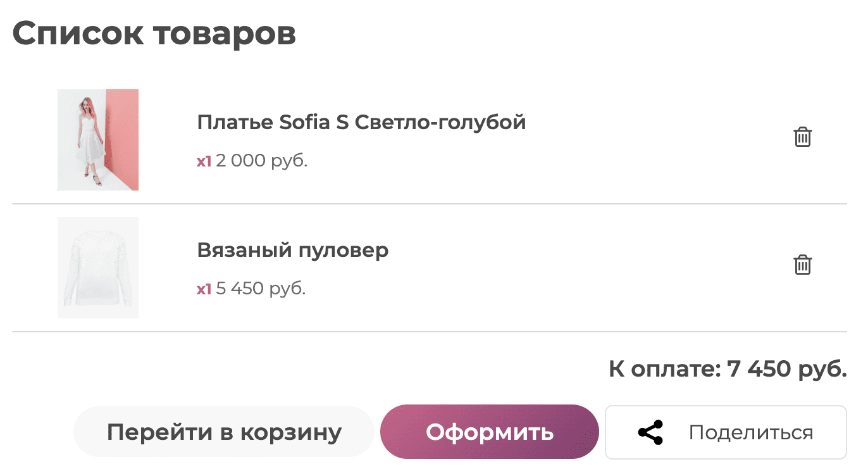Click the x1 quantity next to the dress price

pos(202,160)
